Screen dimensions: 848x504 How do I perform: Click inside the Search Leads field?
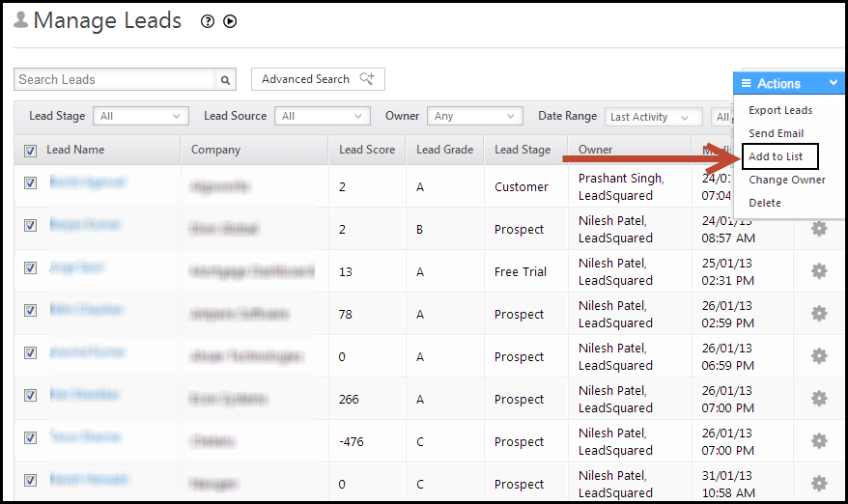click(x=114, y=80)
